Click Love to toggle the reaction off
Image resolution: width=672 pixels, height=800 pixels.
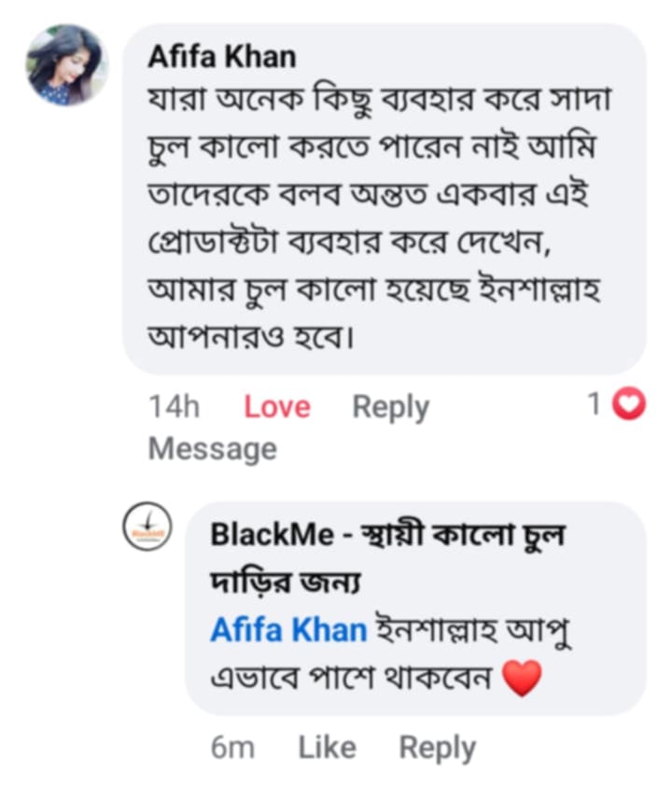click(x=275, y=405)
